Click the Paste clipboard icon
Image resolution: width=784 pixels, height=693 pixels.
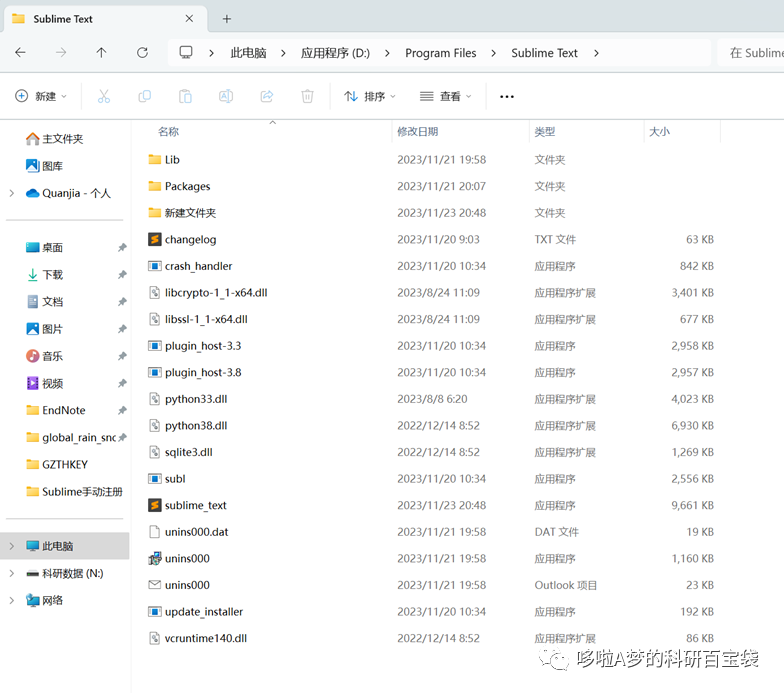tap(186, 96)
